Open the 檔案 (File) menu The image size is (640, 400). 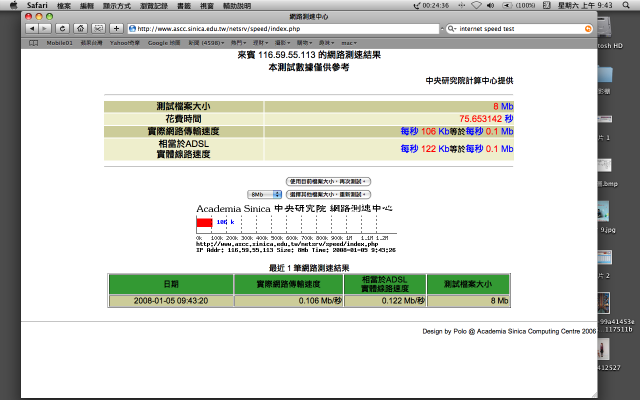click(64, 6)
